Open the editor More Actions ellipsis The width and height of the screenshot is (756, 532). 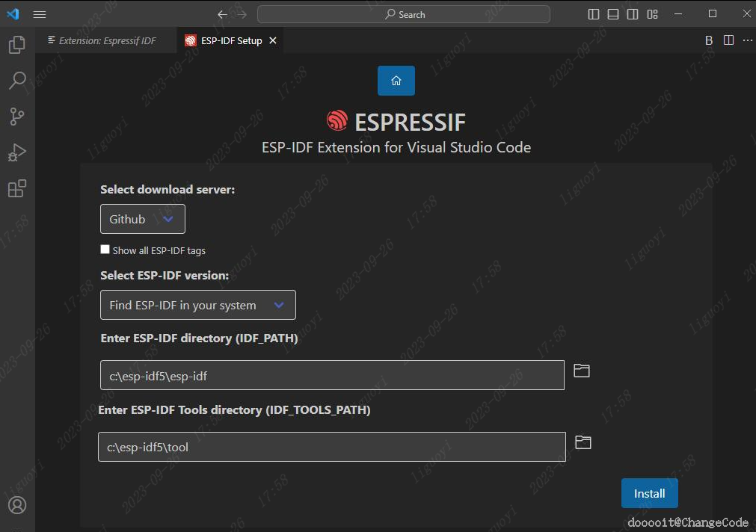747,40
